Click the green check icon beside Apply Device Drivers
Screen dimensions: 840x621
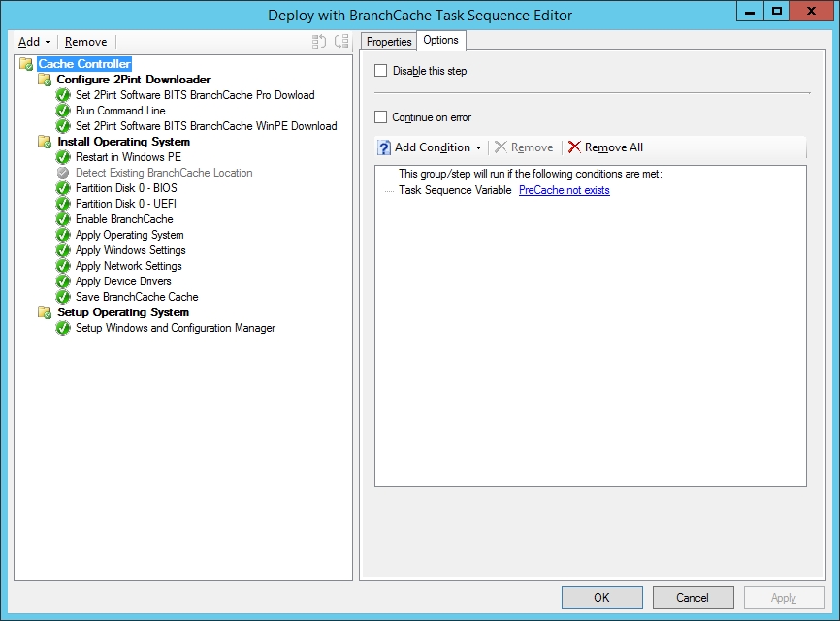point(63,281)
